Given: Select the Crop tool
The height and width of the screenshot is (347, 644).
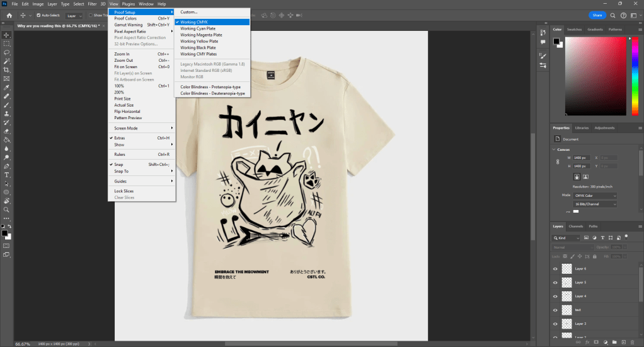Looking at the screenshot, I should 6,70.
